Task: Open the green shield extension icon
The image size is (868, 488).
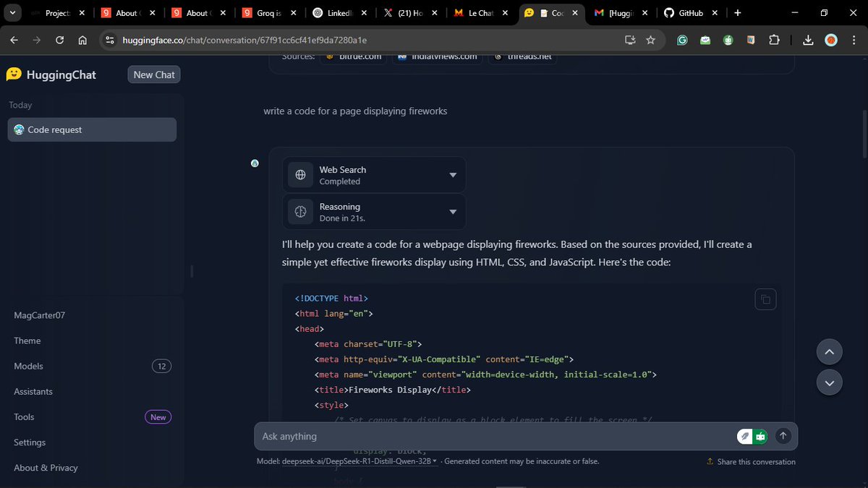Action: click(728, 40)
